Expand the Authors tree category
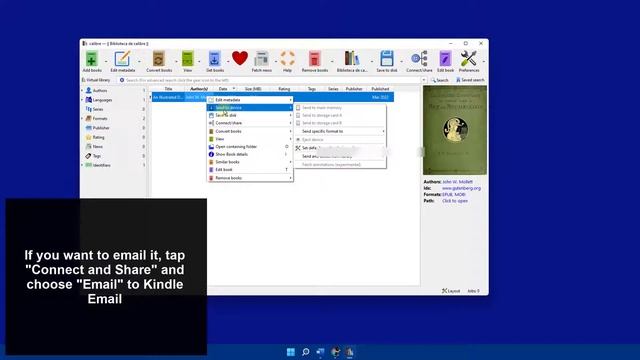The image size is (640, 360). (82, 90)
